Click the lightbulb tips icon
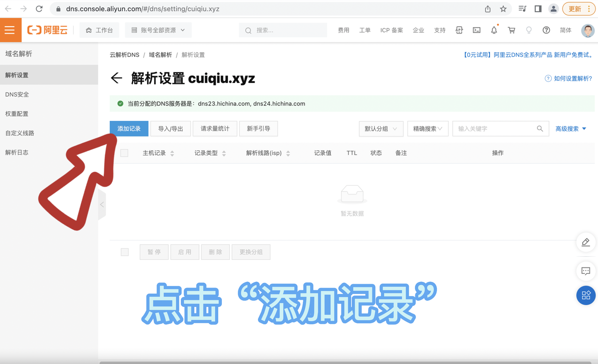Viewport: 598px width, 364px height. [x=529, y=30]
